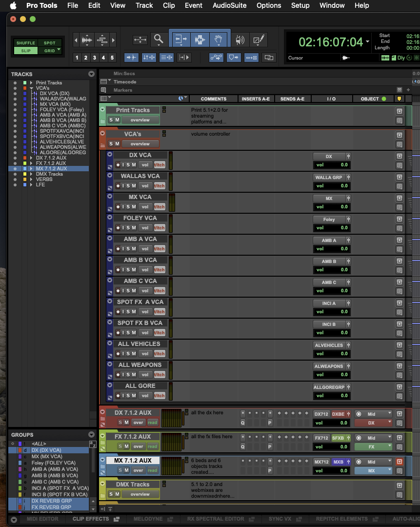Select the Zoomer magnifier tool
Viewport: 420px width, 527px height.
(x=159, y=40)
